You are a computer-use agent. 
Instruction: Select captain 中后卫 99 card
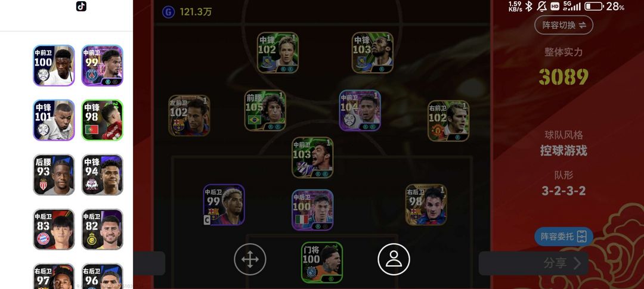coord(224,204)
